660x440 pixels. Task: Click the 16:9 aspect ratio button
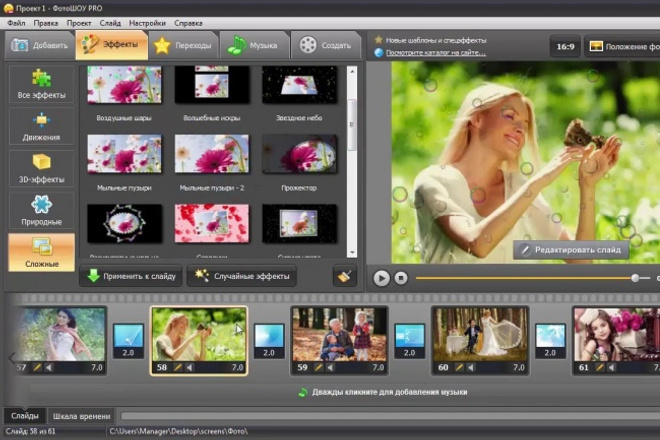coord(565,46)
